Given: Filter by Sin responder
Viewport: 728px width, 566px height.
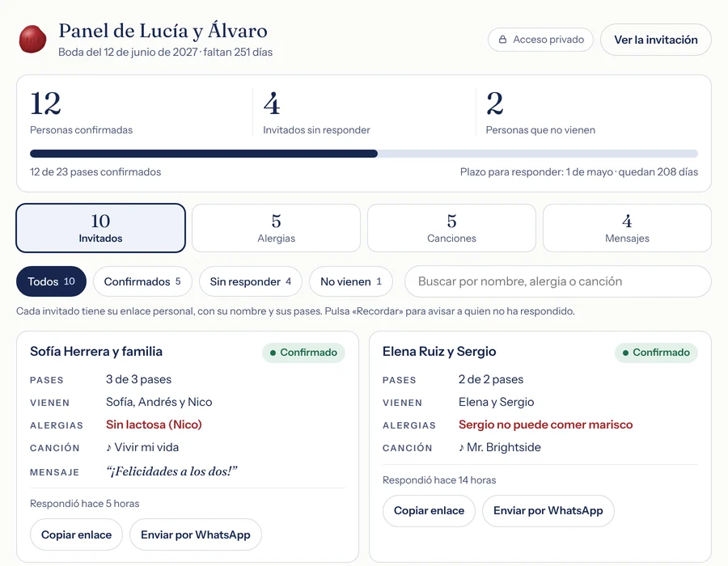Looking at the screenshot, I should click(251, 281).
